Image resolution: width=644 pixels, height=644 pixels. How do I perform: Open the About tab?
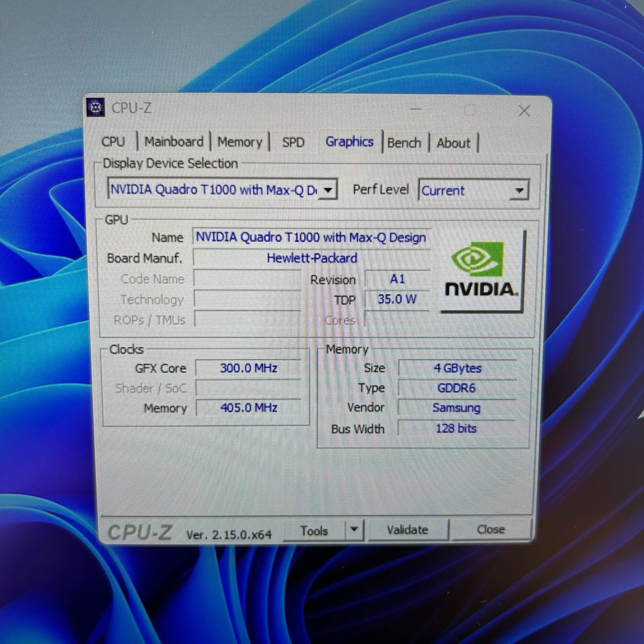pos(454,143)
